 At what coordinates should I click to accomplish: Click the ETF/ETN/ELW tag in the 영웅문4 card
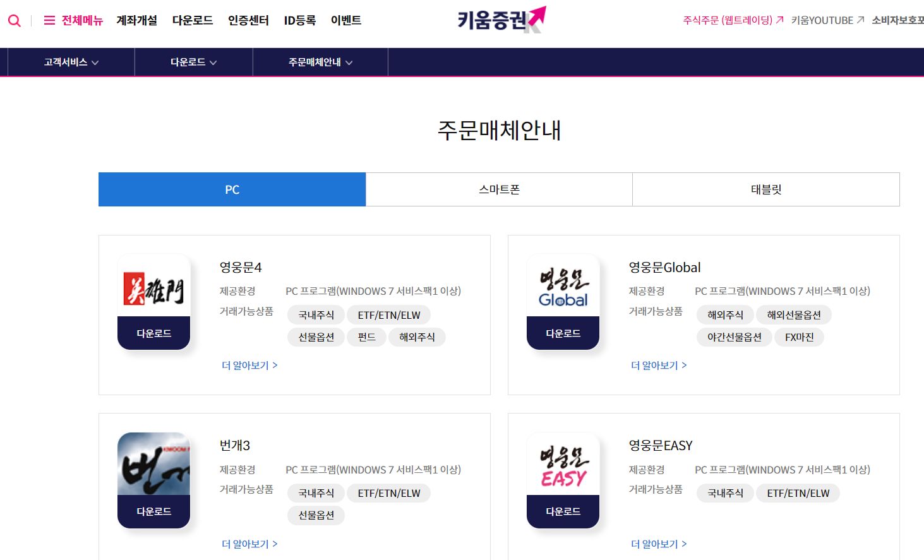tap(388, 315)
